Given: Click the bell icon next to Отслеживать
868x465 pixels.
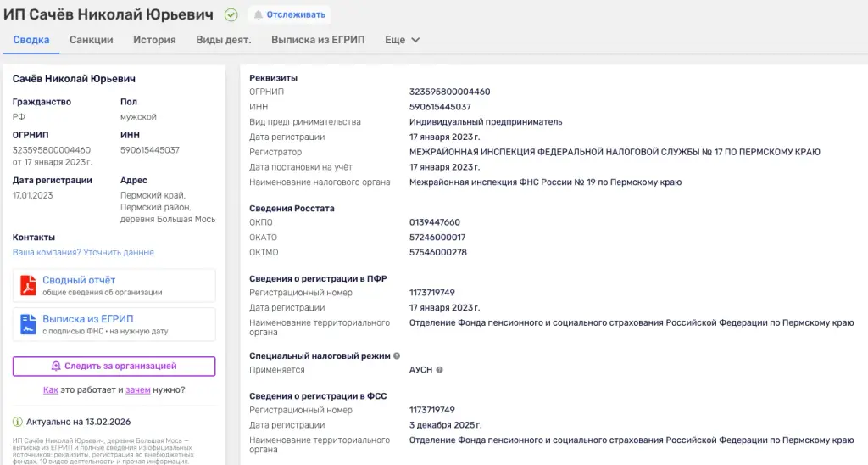Looking at the screenshot, I should pos(258,15).
